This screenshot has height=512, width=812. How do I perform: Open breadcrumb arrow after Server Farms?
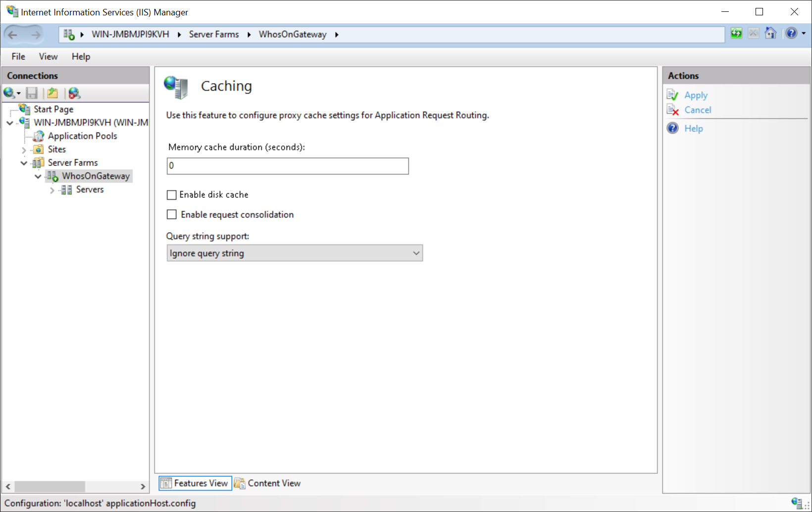click(249, 35)
